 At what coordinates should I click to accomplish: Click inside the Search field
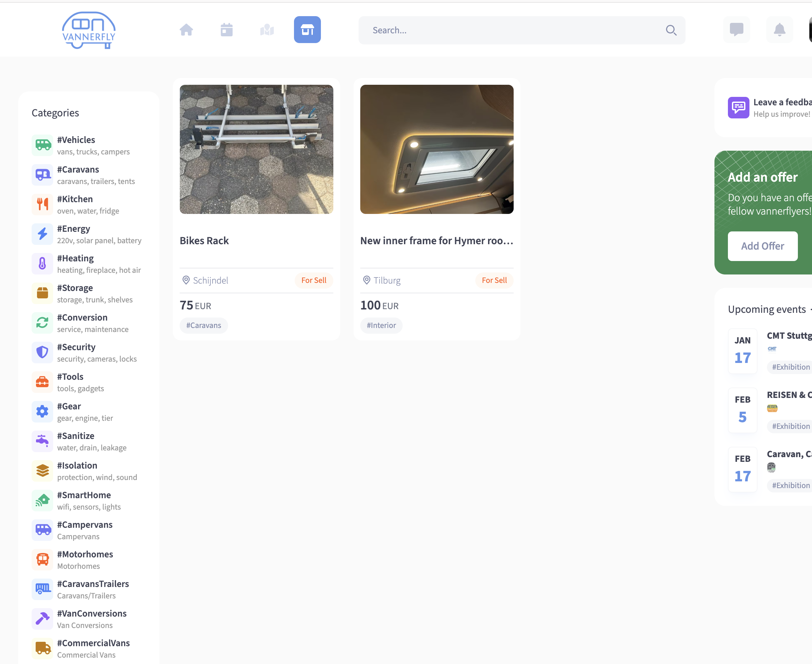point(497,30)
